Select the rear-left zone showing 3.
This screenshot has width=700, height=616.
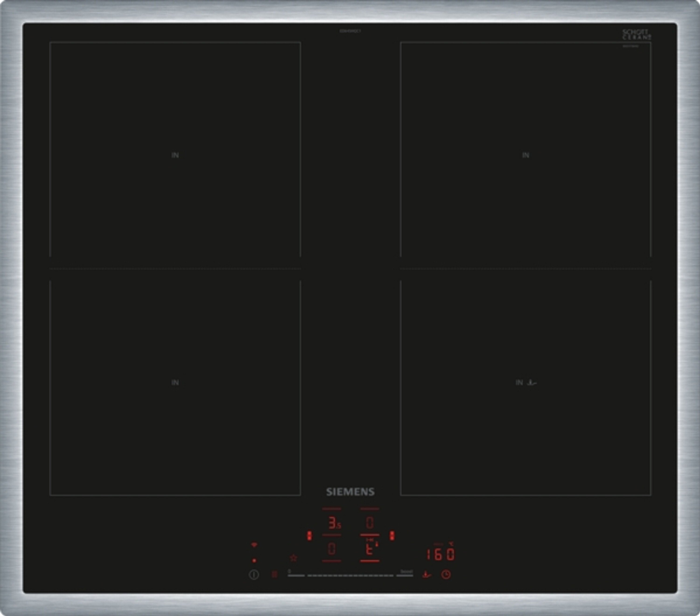click(334, 523)
